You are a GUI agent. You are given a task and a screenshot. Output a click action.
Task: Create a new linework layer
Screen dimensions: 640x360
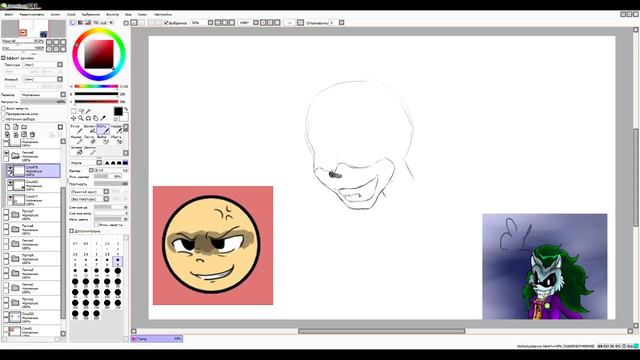16,127
